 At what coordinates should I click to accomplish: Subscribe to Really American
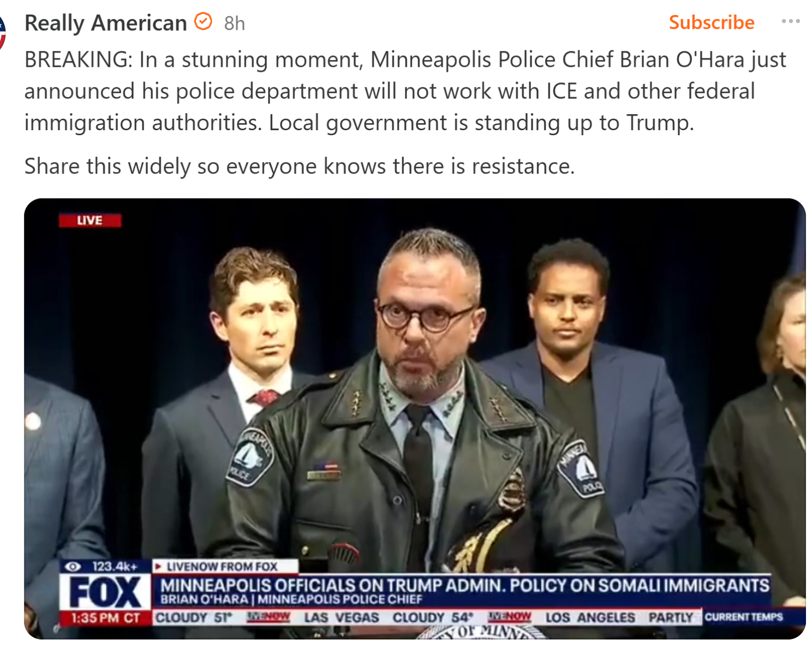click(711, 23)
